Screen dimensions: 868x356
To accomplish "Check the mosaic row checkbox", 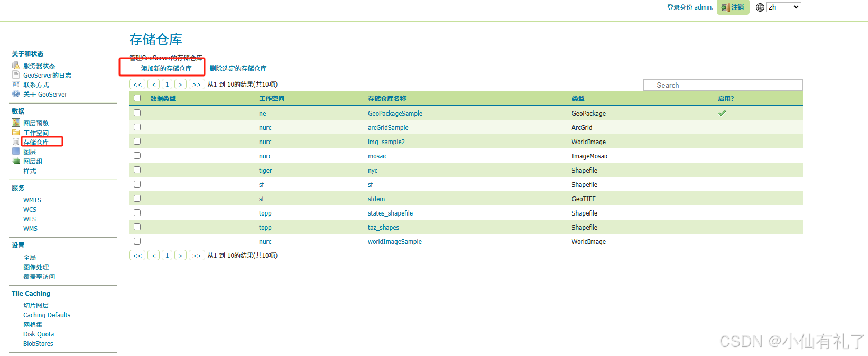I will (x=137, y=156).
